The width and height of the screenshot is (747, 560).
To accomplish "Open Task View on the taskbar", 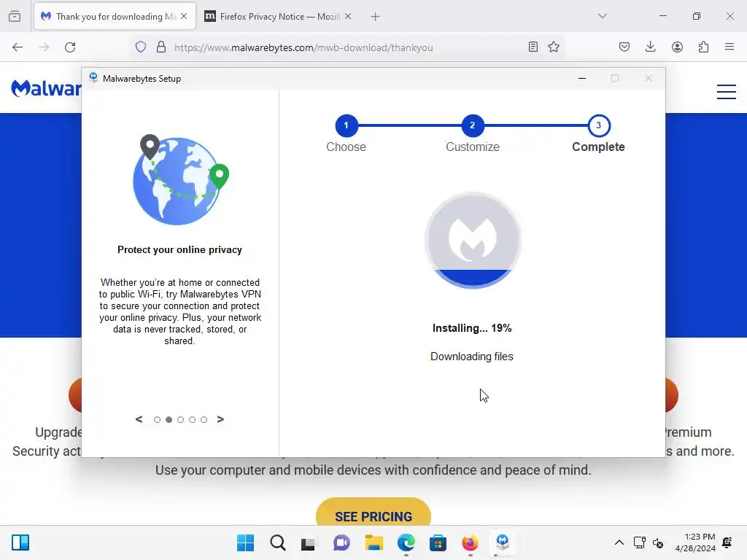I will [x=309, y=542].
